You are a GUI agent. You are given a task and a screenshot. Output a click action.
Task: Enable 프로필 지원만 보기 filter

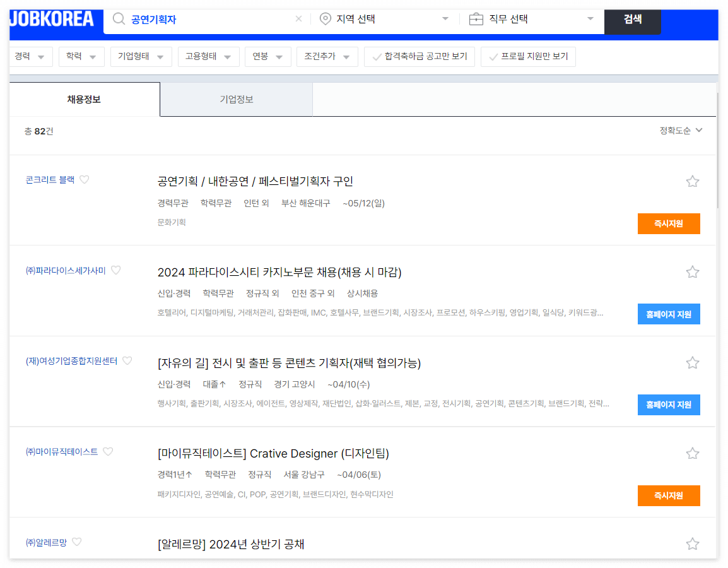pyautogui.click(x=529, y=56)
